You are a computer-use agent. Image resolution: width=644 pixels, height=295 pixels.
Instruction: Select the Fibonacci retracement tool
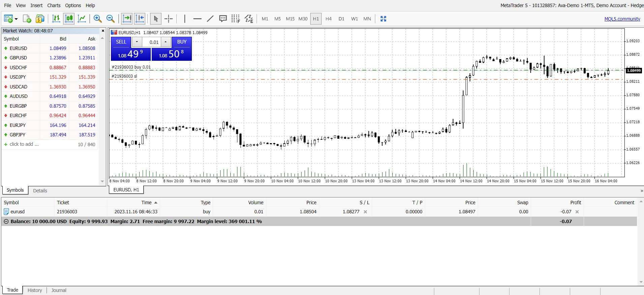coord(236,19)
